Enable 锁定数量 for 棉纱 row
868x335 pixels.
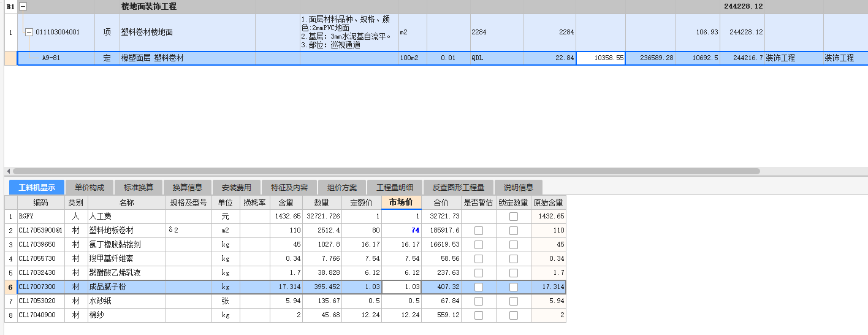[x=514, y=315]
